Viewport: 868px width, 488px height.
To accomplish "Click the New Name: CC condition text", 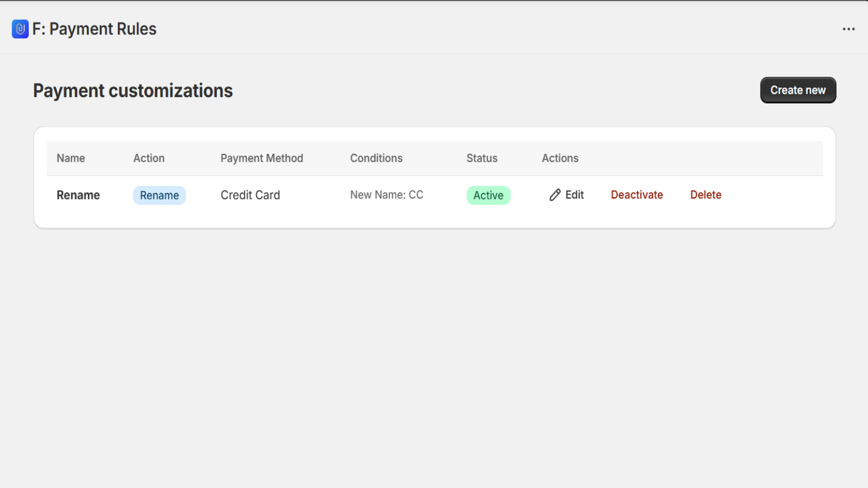I will tap(386, 195).
